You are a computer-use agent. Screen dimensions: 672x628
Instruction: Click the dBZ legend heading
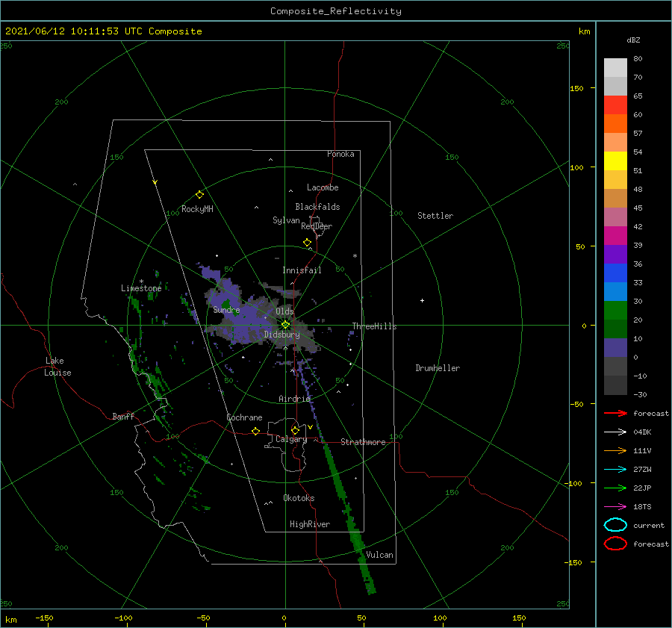(633, 40)
